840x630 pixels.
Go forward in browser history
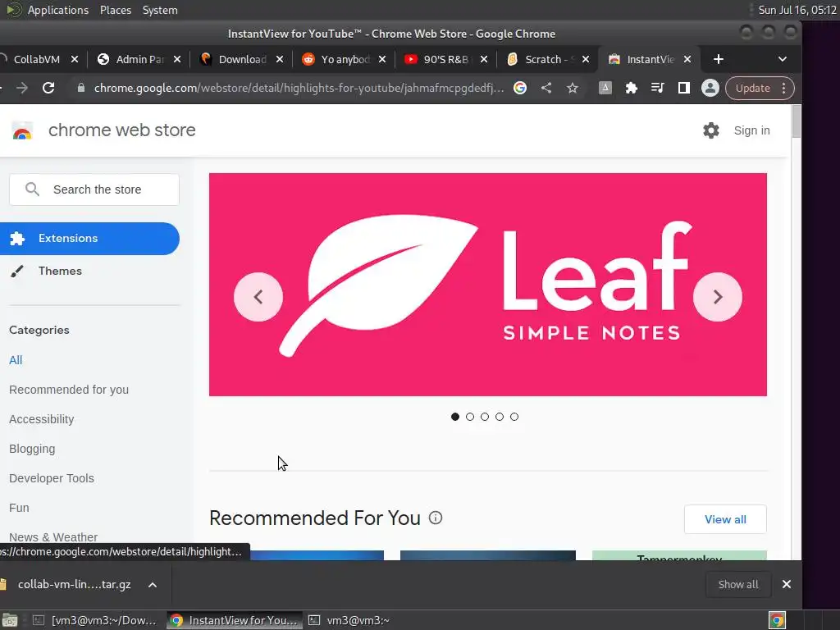pyautogui.click(x=22, y=88)
